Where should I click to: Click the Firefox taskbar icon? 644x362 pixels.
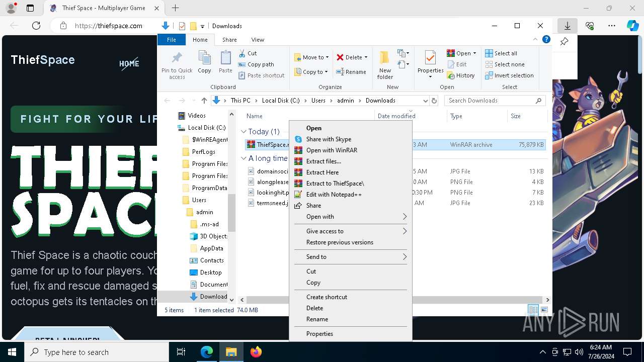click(x=256, y=352)
